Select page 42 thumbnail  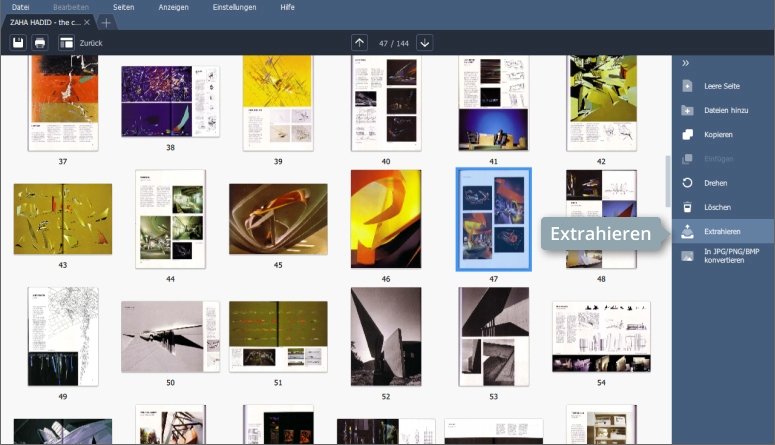[602, 103]
